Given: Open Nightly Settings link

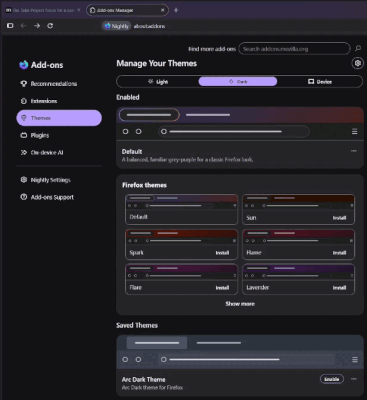Looking at the screenshot, I should click(x=59, y=180).
